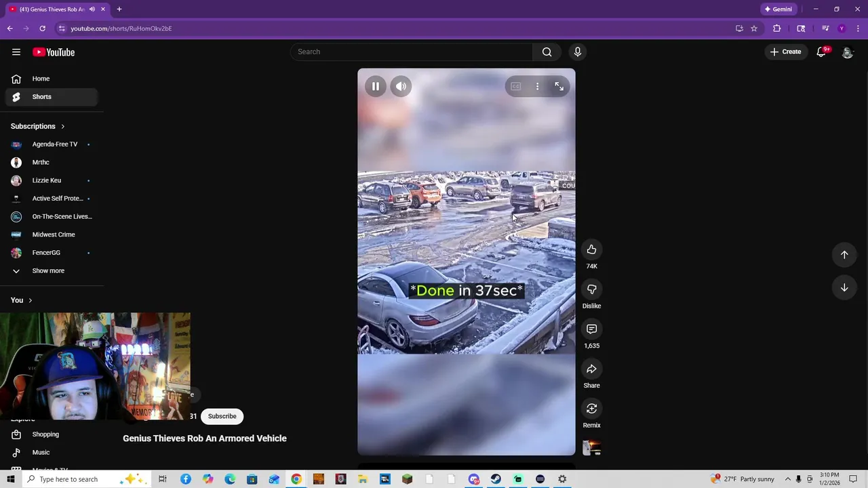Open the Create menu
868x488 pixels.
click(785, 52)
